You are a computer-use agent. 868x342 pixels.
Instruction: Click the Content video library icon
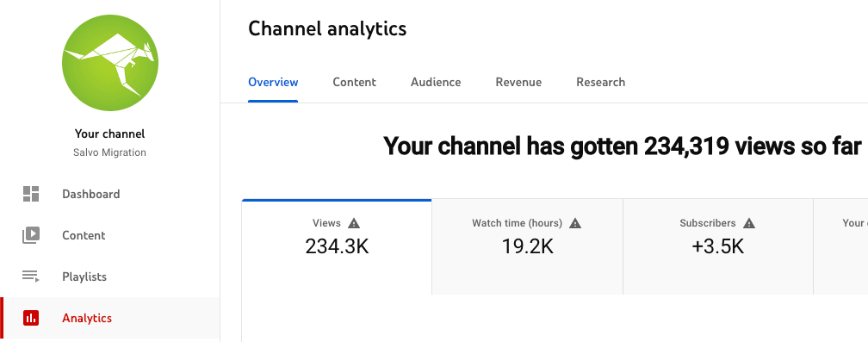point(31,235)
